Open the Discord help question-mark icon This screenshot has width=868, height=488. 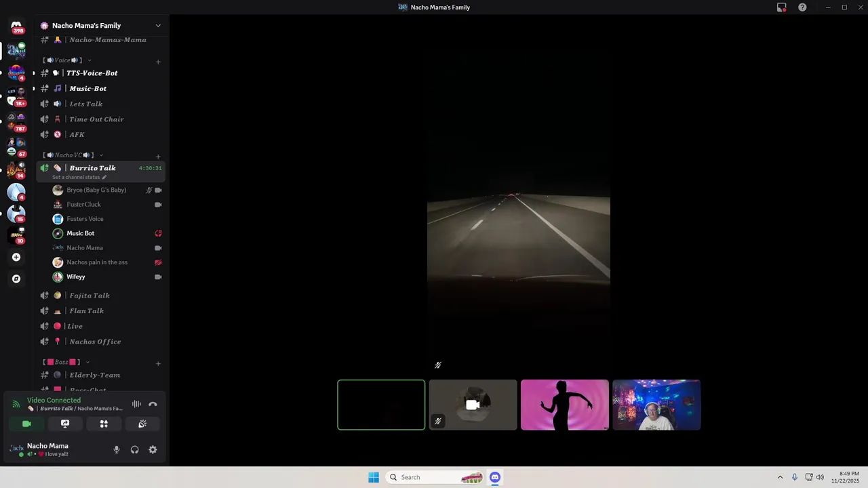802,7
